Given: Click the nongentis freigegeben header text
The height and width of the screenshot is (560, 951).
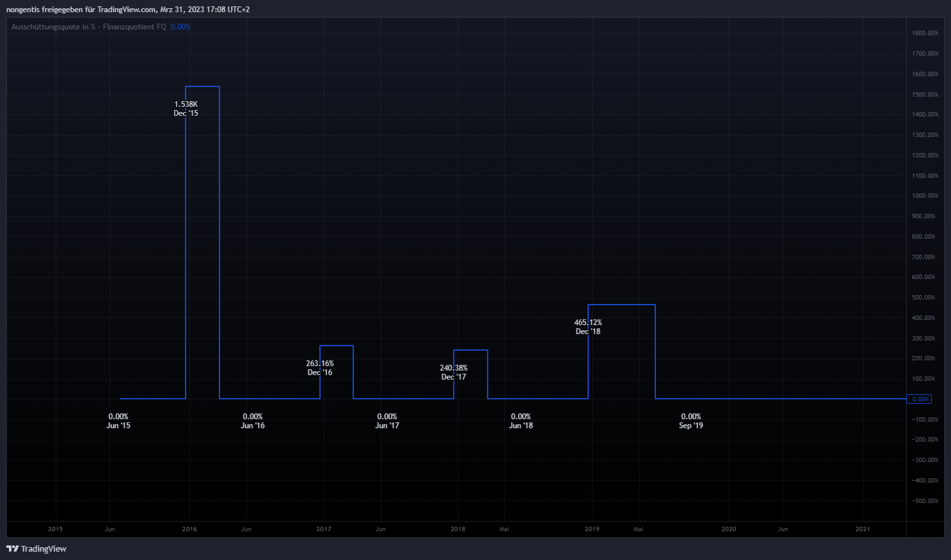Looking at the screenshot, I should coord(128,10).
